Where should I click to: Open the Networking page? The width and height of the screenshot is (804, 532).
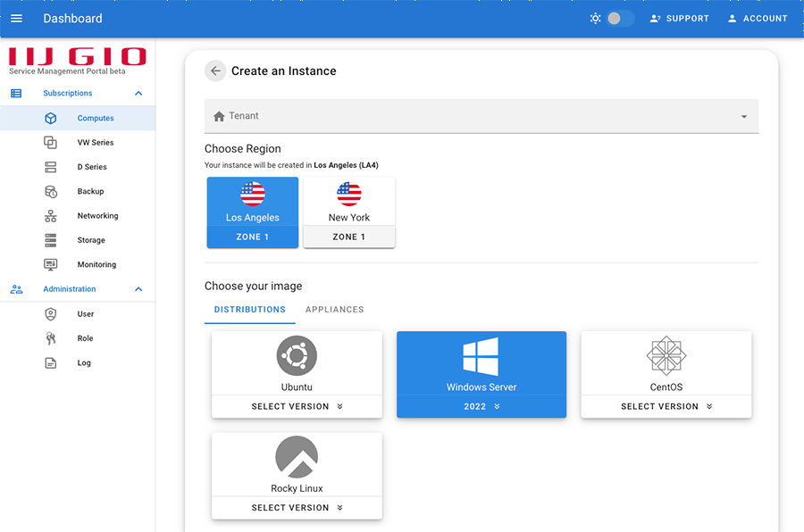coord(97,216)
